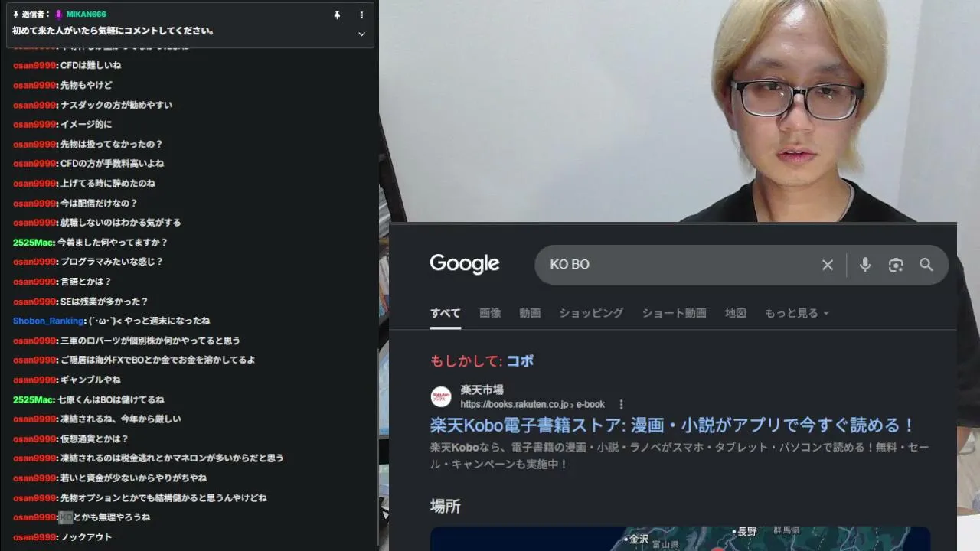Click the suggested spelling コボ link
The width and height of the screenshot is (980, 551).
point(520,361)
